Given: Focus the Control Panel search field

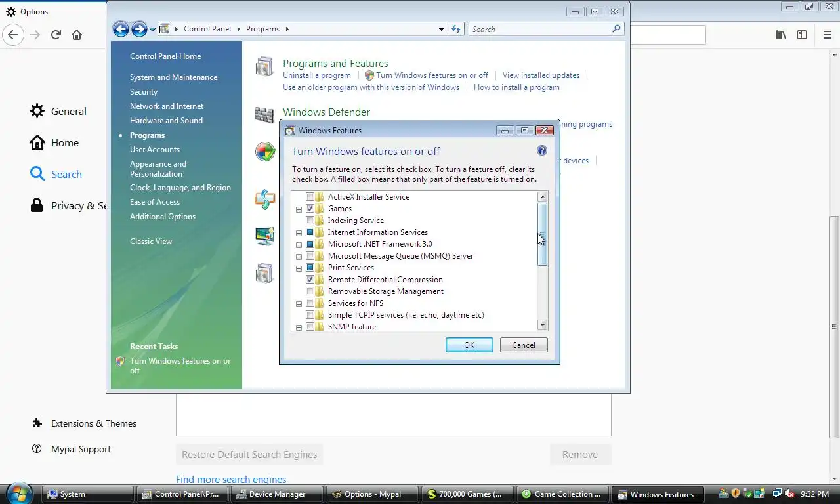Looking at the screenshot, I should pyautogui.click(x=539, y=29).
